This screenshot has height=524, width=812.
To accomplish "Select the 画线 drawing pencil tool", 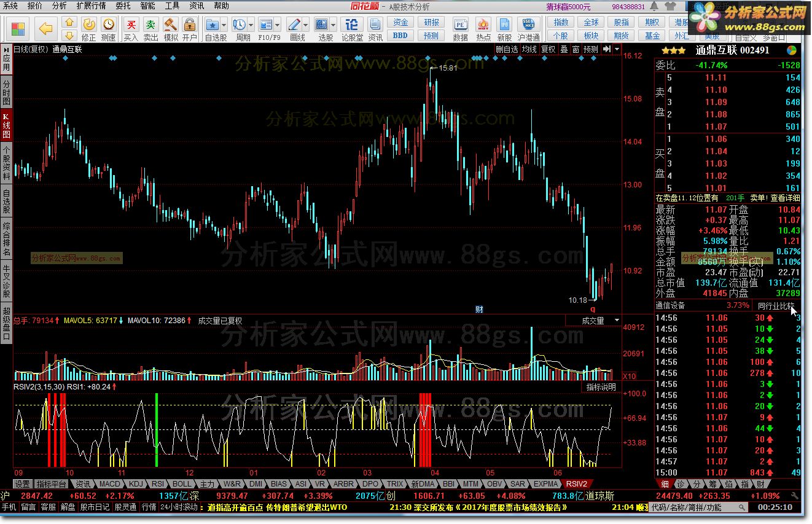I will point(294,25).
